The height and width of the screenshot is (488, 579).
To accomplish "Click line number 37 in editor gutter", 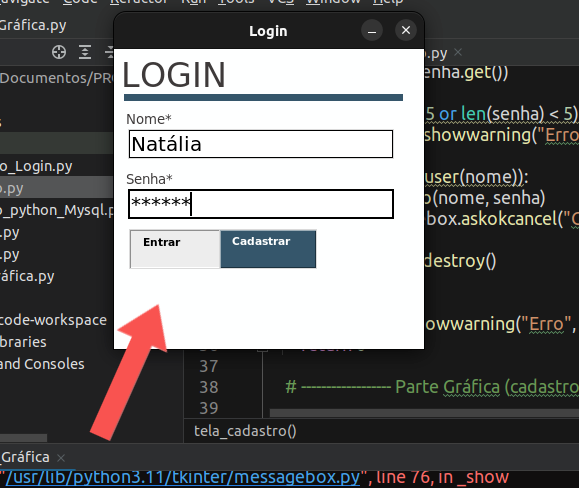I will pos(209,366).
